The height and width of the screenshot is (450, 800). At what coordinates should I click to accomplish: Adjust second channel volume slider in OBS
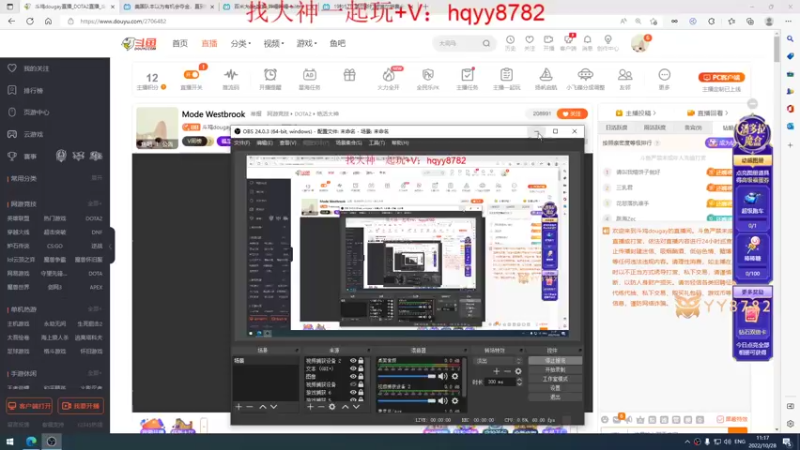click(x=407, y=401)
